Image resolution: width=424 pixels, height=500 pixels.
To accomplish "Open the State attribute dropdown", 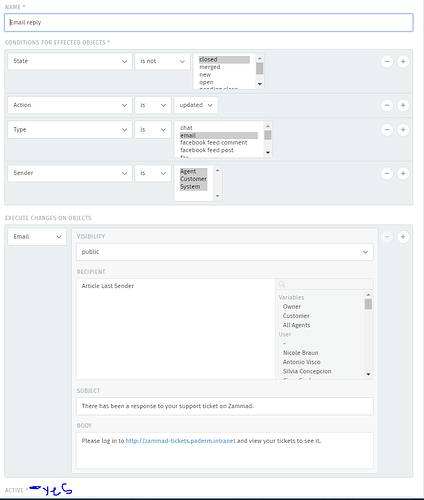I will pyautogui.click(x=70, y=61).
